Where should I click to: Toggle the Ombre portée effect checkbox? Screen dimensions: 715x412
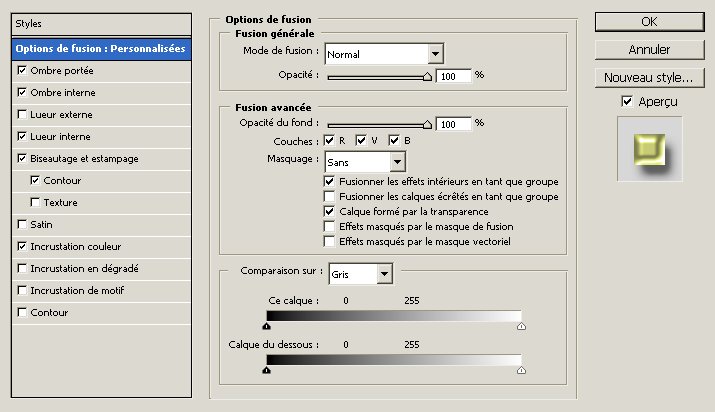tap(22, 70)
